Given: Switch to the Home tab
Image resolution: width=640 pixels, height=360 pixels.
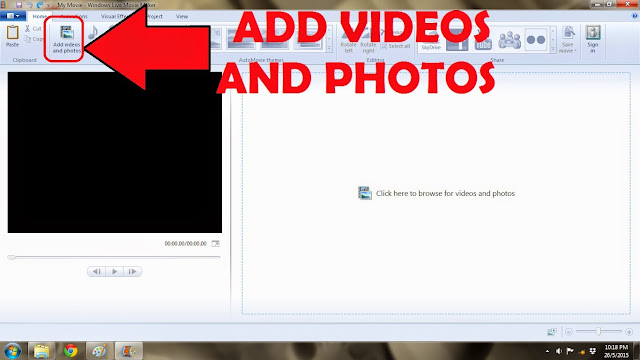Looking at the screenshot, I should pyautogui.click(x=40, y=16).
